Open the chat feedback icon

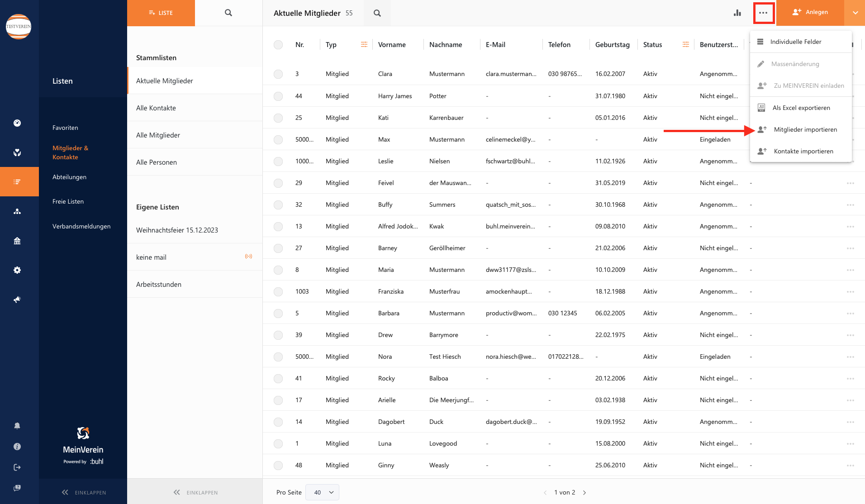[17, 488]
